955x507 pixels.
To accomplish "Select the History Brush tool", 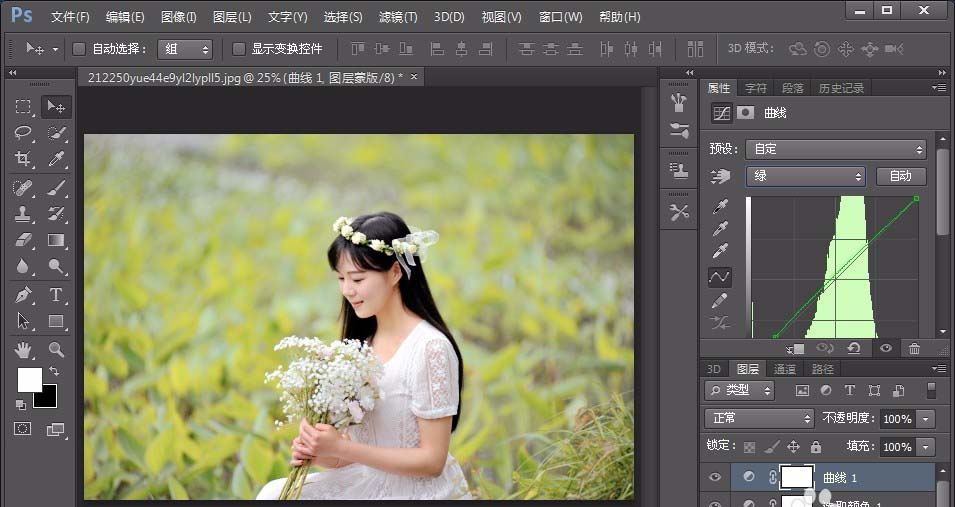I will 56,214.
